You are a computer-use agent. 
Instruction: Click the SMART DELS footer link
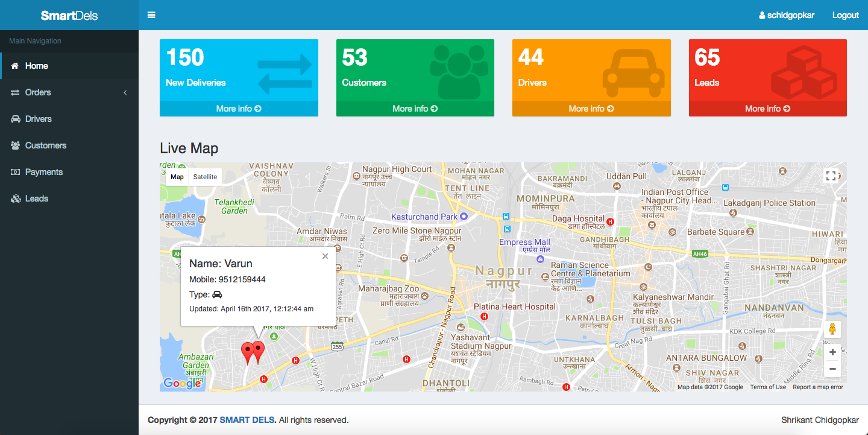pyautogui.click(x=248, y=420)
